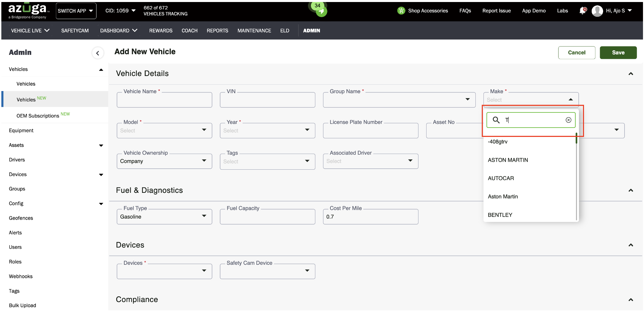Collapse the Vehicle Details section
This screenshot has height=314, width=644.
[631, 74]
